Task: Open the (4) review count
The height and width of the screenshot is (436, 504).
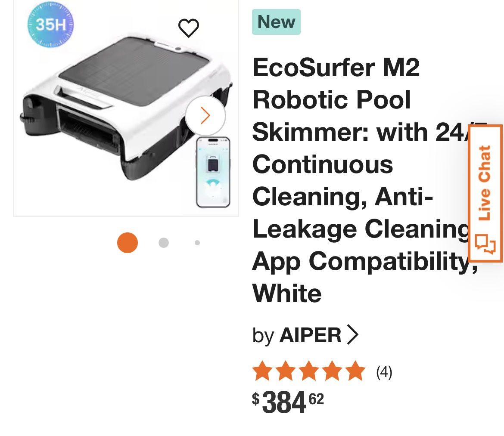Action: click(384, 372)
